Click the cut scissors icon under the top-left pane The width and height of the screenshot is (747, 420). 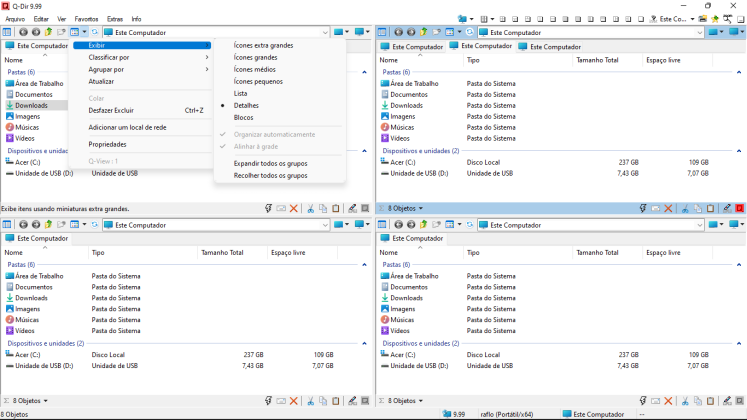[311, 209]
